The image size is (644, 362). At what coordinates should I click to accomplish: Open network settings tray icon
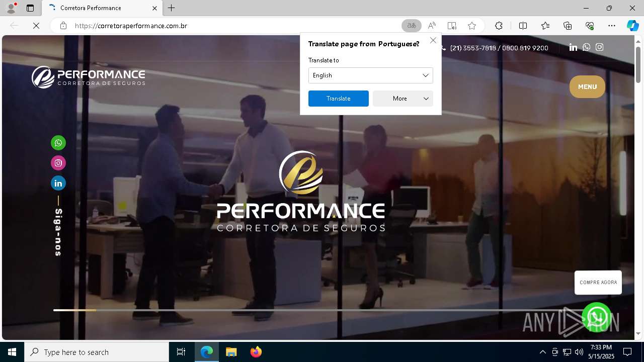[x=567, y=352]
